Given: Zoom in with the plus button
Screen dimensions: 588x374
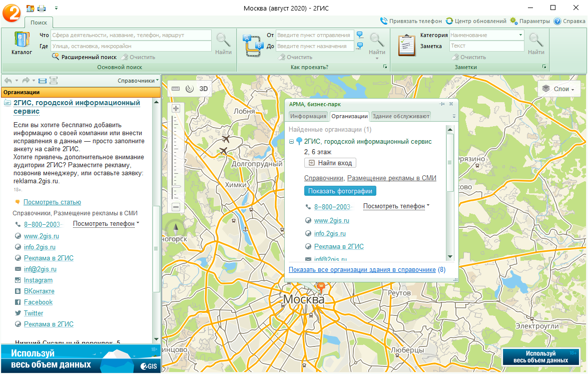Looking at the screenshot, I should (176, 109).
